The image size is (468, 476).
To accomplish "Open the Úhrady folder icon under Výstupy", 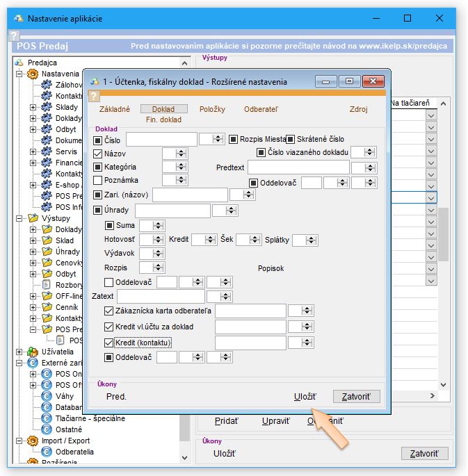I will (47, 252).
